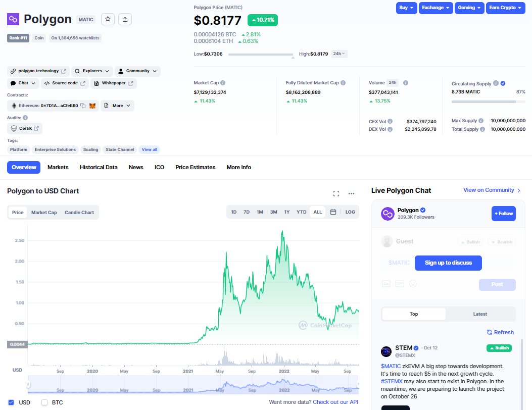Click the left handle of chart range slider
Viewport: 532px width, 410px height.
point(28,384)
